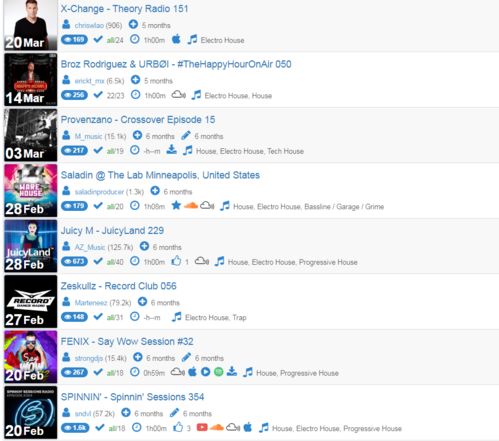Viewport: 499px width, 441px height.
Task: Click the download icon on Provenzano row
Action: point(171,150)
